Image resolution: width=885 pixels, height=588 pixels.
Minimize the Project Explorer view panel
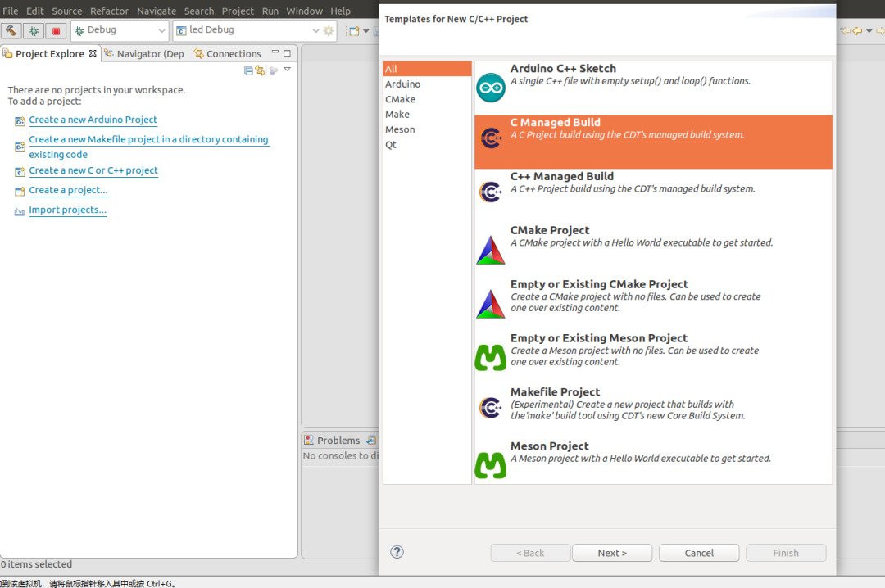pyautogui.click(x=275, y=52)
